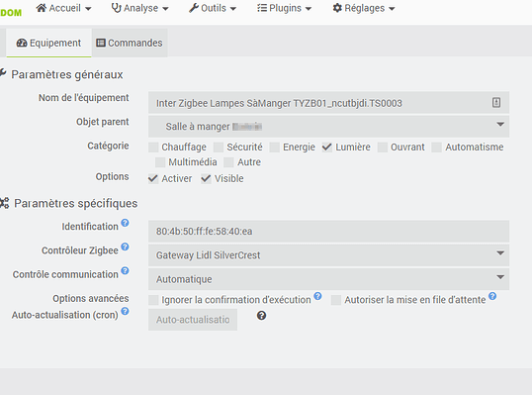Uncheck the Lumière category
Viewport: 532px width, 395px height.
pos(327,148)
